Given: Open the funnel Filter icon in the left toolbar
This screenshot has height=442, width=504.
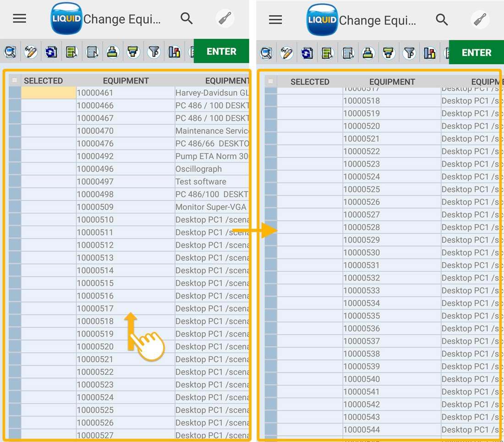Looking at the screenshot, I should pos(154,52).
